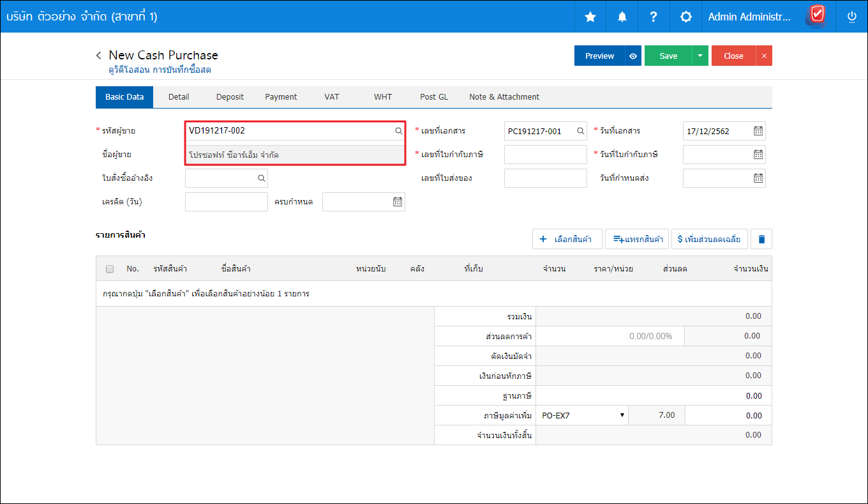Open calendar for credit due date (ครบกำหนด)
Screen dimensions: 868x504
click(397, 202)
